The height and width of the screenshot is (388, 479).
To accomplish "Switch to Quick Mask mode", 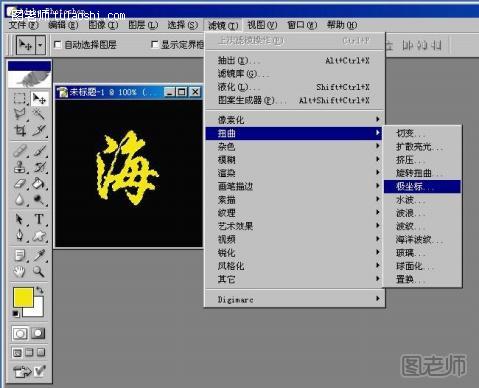I will (38, 333).
